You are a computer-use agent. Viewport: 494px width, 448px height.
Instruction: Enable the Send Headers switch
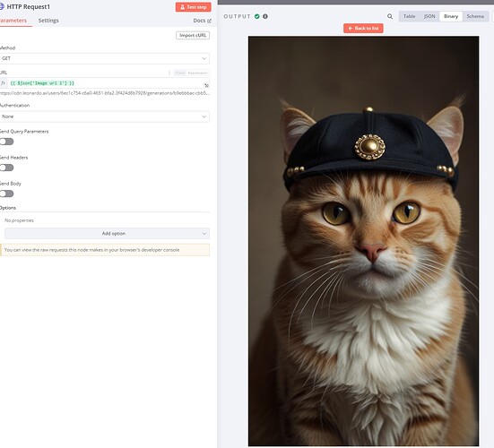pyautogui.click(x=6, y=168)
